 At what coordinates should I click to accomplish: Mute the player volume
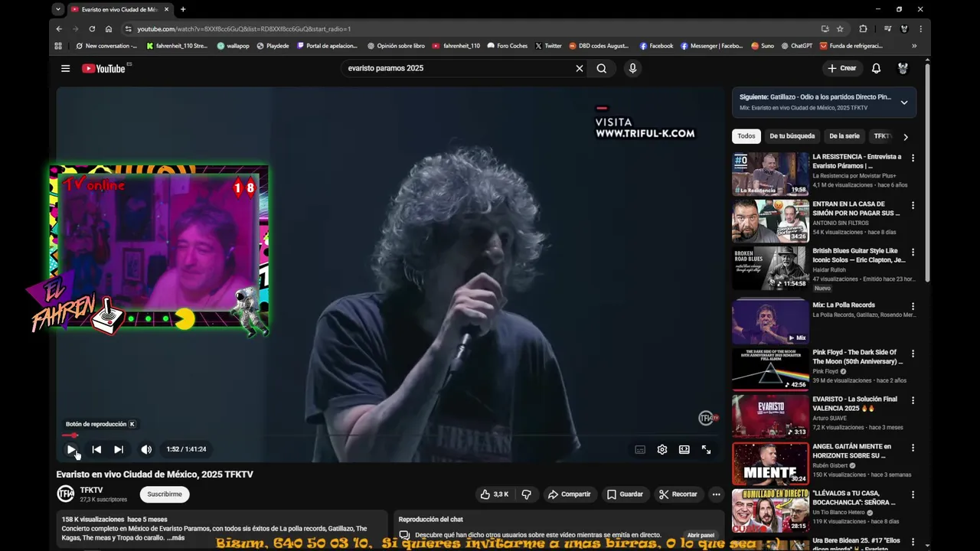point(145,449)
